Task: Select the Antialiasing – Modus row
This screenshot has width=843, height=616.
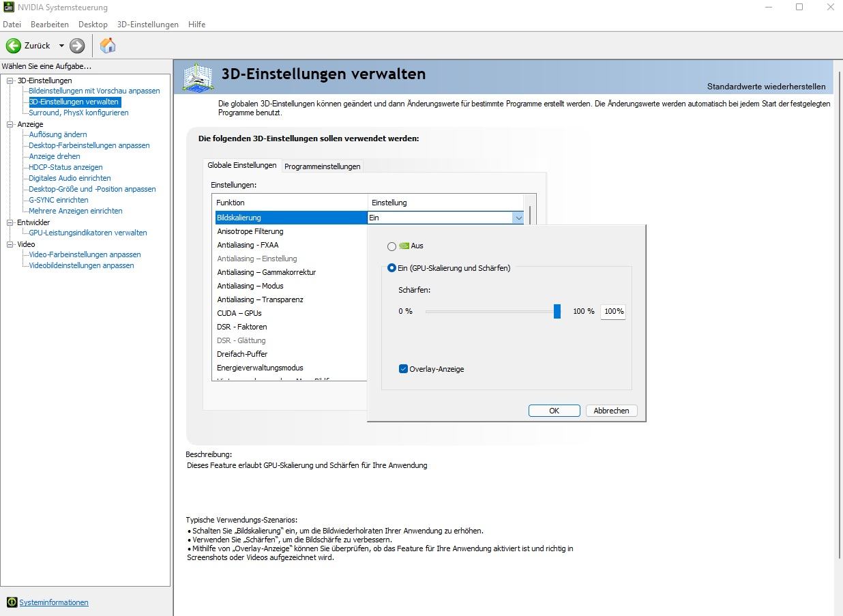Action: point(291,286)
